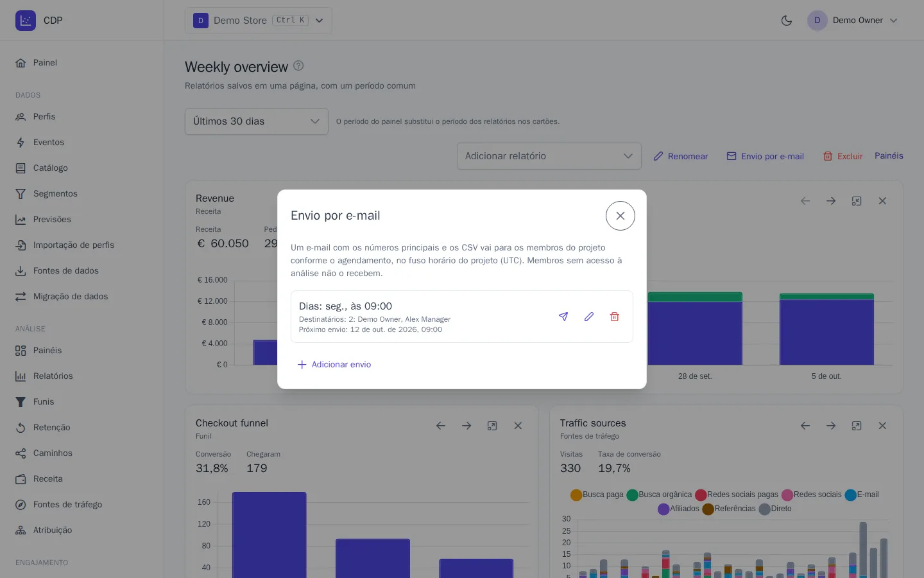Open Painel in the sidebar

82,62
